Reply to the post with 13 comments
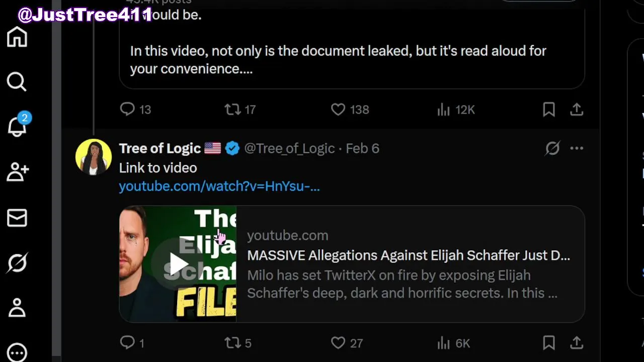This screenshot has width=644, height=362. click(x=127, y=110)
